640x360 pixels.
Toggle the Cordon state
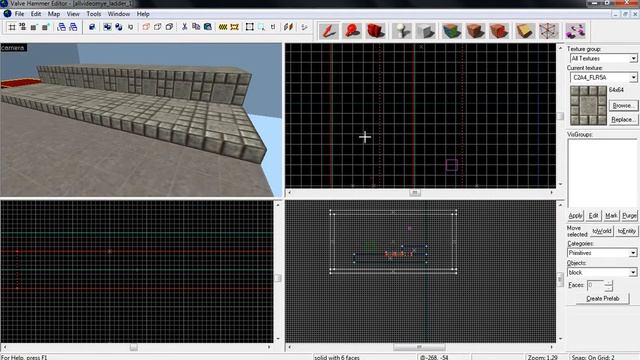[223, 27]
